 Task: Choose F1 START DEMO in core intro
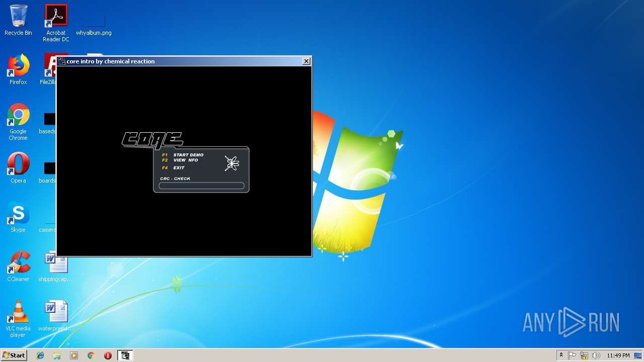(183, 155)
